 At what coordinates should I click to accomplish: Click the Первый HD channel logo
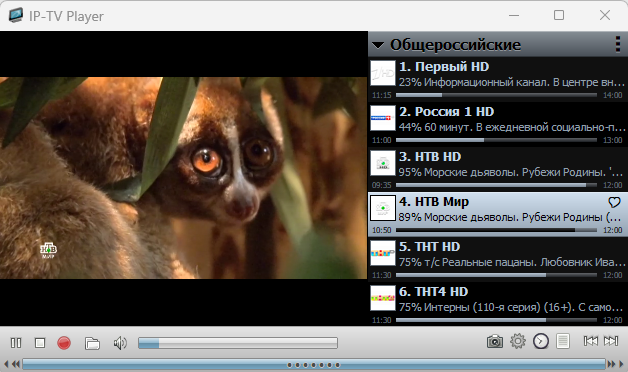tap(382, 73)
